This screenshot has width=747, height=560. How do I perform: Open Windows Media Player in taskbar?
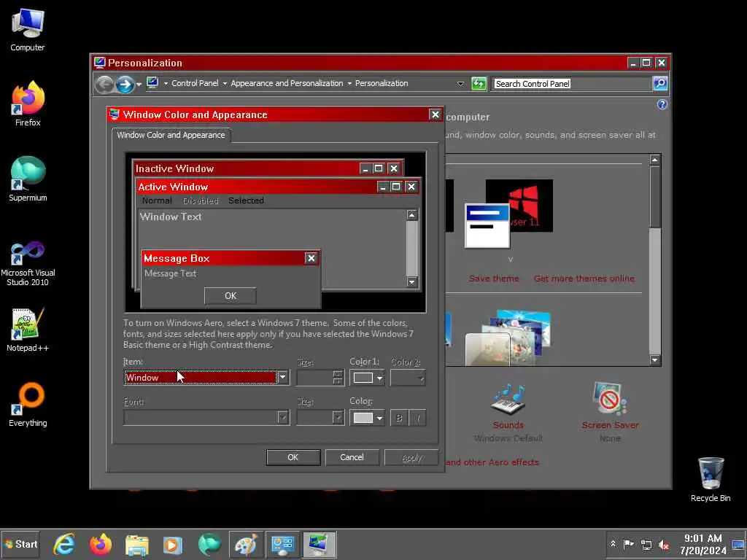tap(173, 544)
